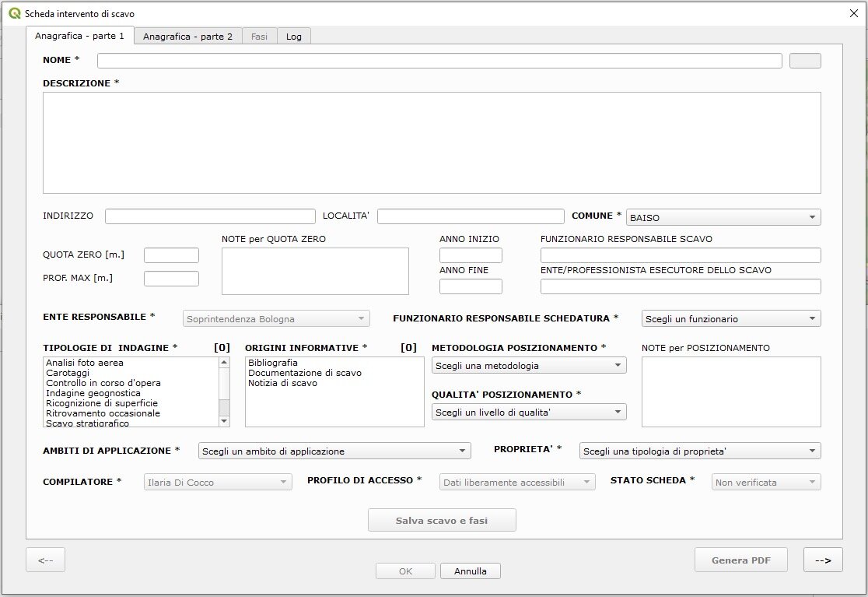Open the COMUNE dropdown showing BAISO
The width and height of the screenshot is (868, 597).
[x=723, y=217]
